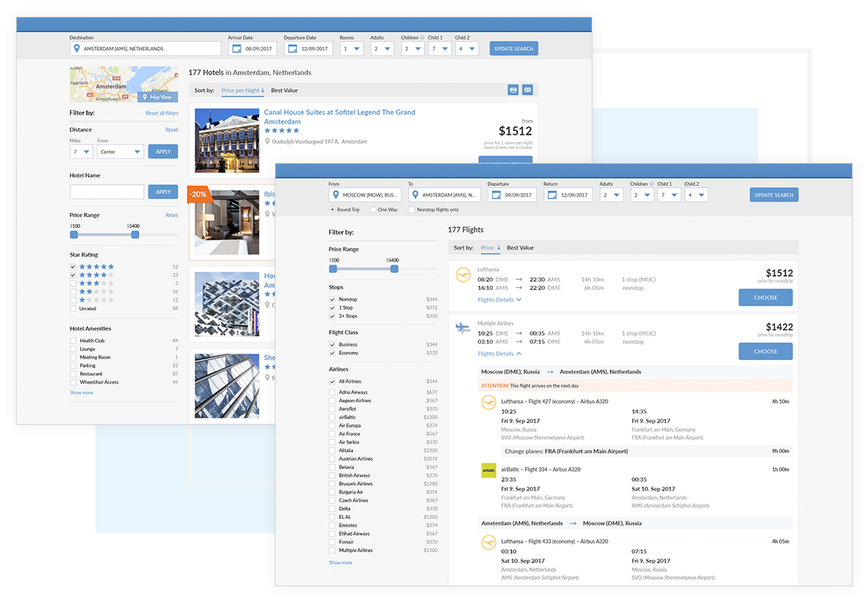Open Map View on map thumbnail

[x=157, y=97]
